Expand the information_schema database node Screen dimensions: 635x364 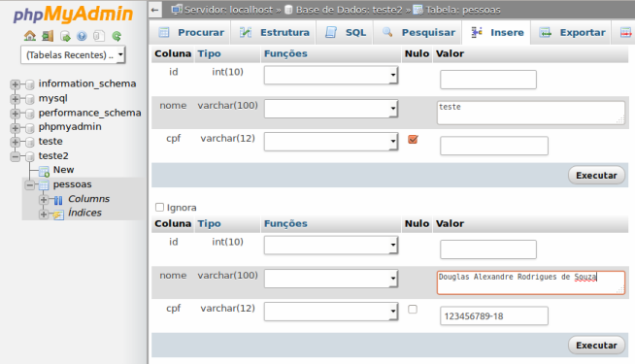pyautogui.click(x=15, y=84)
